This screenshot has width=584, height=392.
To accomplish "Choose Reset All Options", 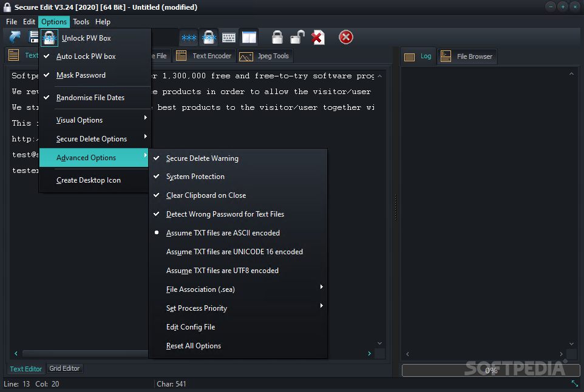I will [x=237, y=346].
